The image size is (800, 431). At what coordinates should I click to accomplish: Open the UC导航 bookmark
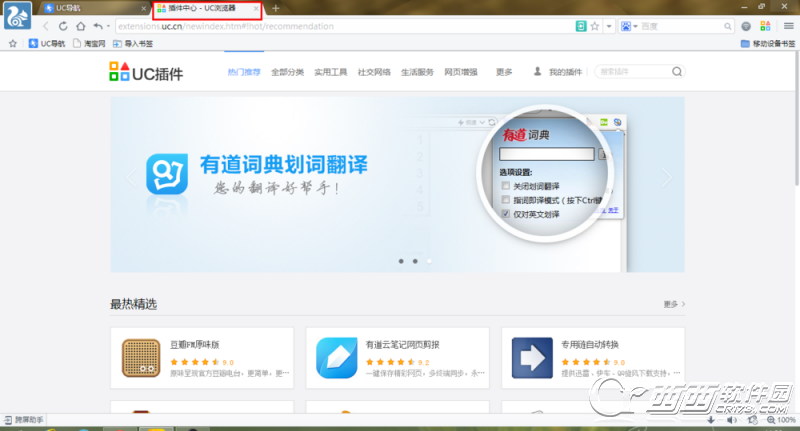[x=47, y=43]
